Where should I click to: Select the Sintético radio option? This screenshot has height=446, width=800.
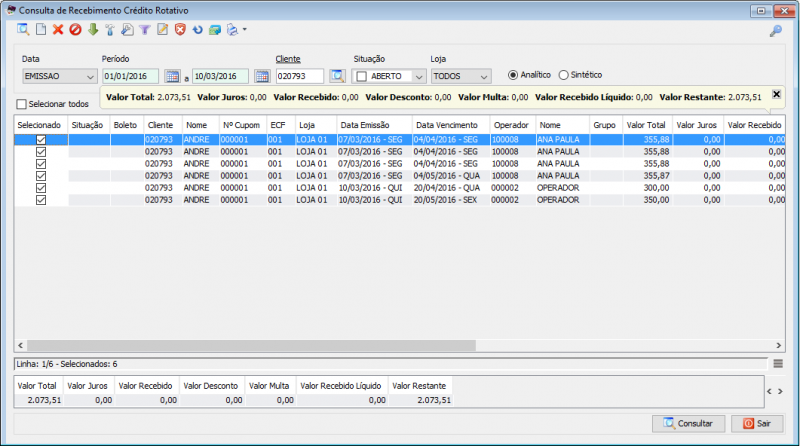[x=563, y=75]
